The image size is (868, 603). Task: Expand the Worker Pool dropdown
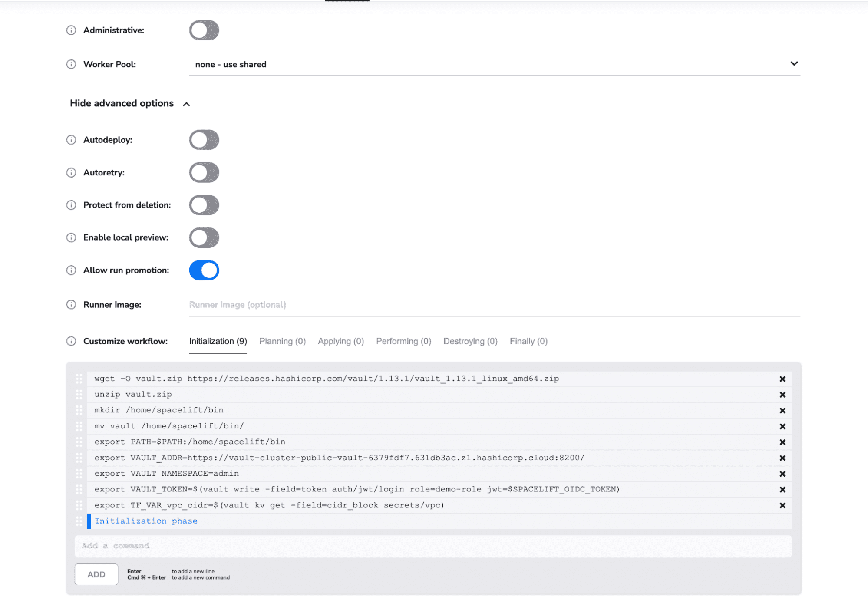point(794,63)
